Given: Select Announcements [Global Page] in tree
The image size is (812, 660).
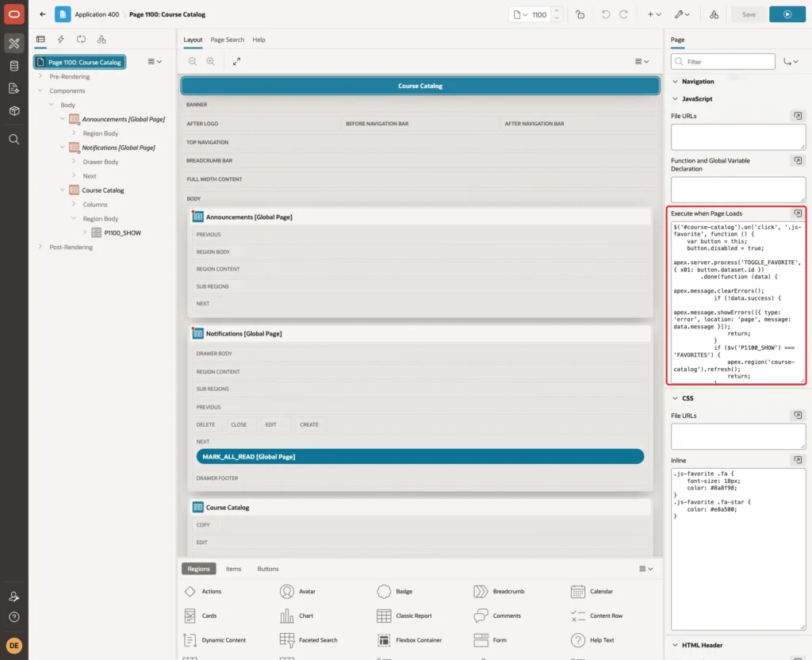Looking at the screenshot, I should pos(123,119).
